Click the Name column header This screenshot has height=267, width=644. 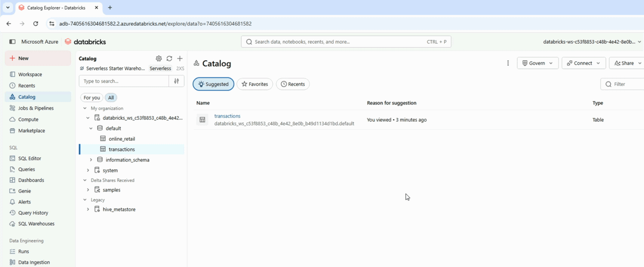[203, 103]
